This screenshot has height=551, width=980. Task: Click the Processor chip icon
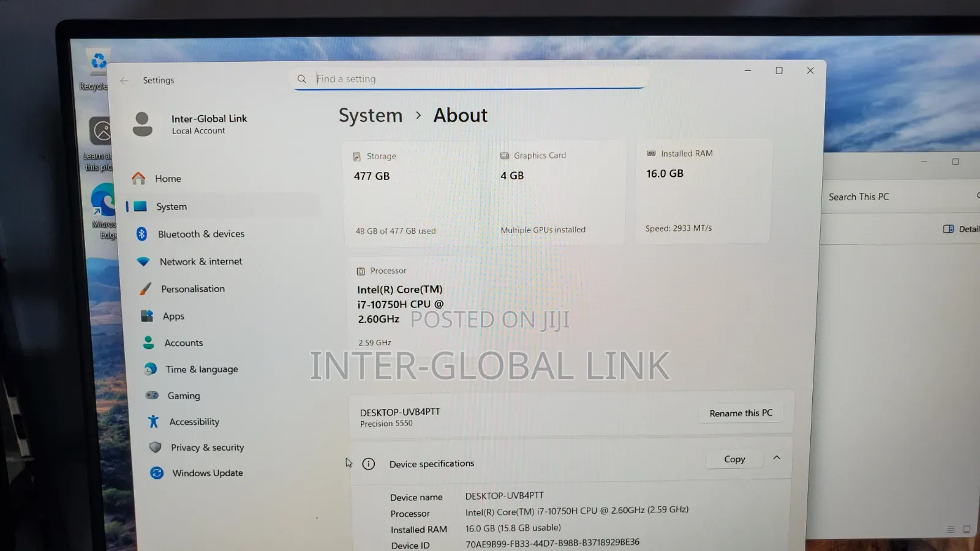(361, 271)
